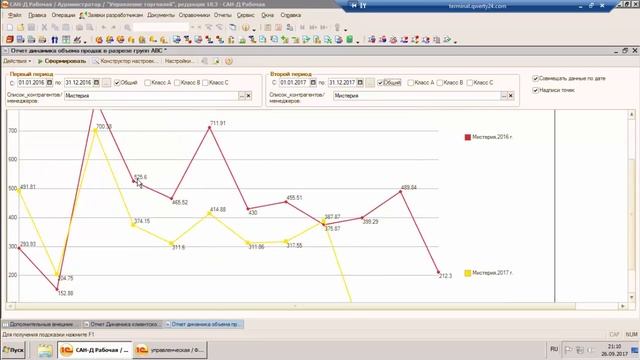Click red Мистерия 2016 legend swatch
This screenshot has height=360, width=640.
click(x=468, y=137)
